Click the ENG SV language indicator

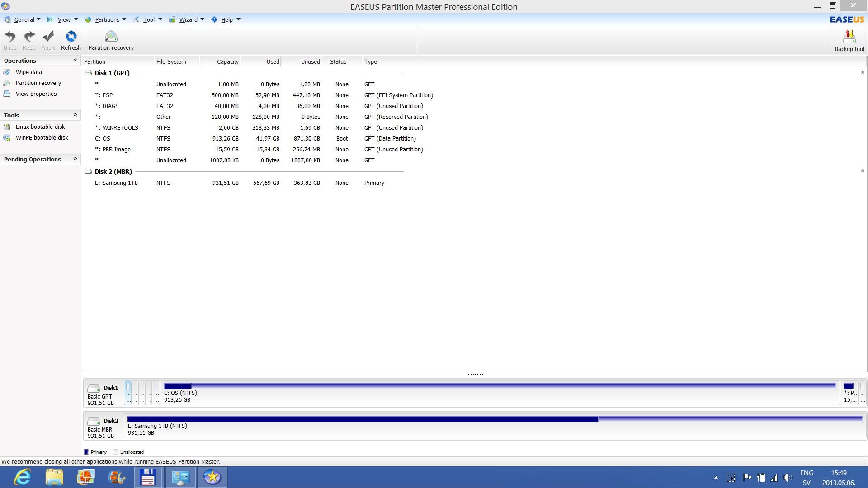point(807,478)
